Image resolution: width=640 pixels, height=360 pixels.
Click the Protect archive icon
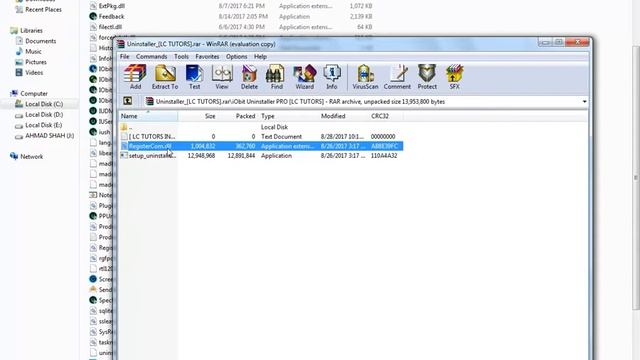coord(427,77)
